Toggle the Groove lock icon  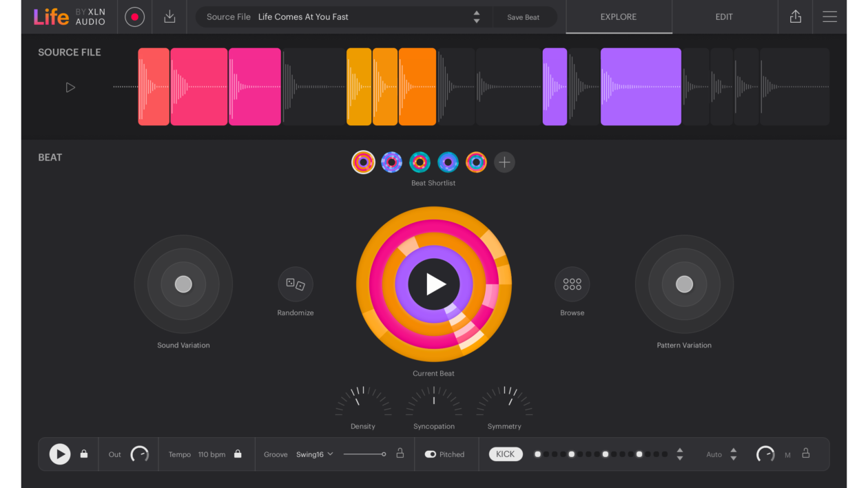[400, 454]
